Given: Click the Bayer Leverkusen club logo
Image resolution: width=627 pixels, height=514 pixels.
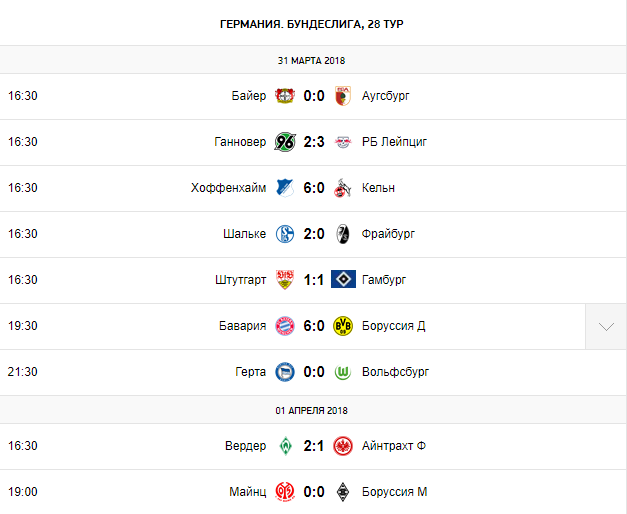Looking at the screenshot, I should pos(285,96).
